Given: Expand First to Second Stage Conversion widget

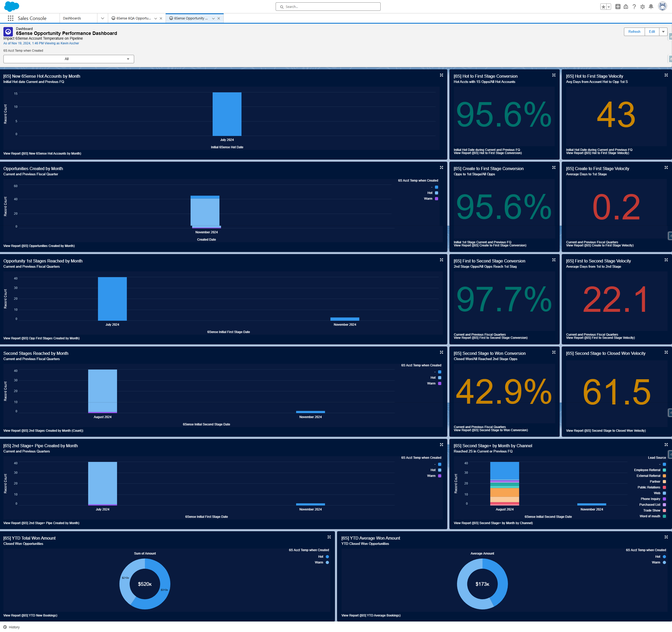Looking at the screenshot, I should [554, 260].
